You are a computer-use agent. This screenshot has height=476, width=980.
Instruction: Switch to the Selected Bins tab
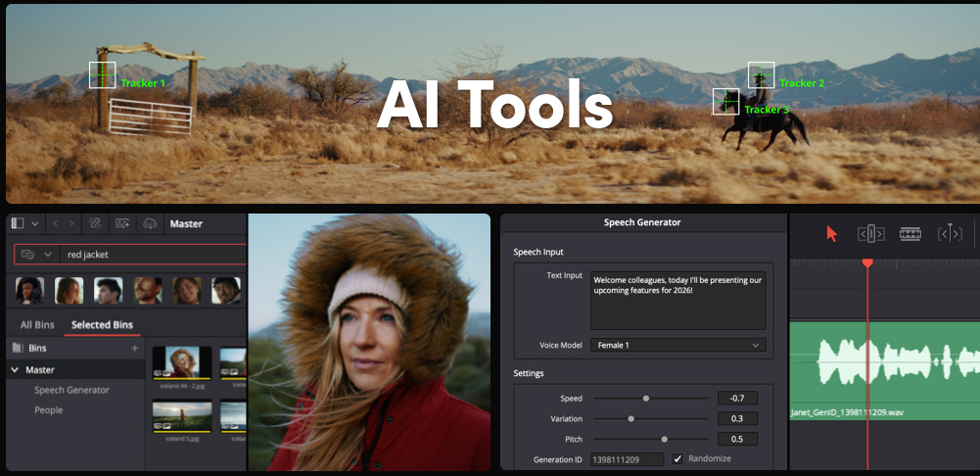click(x=102, y=324)
